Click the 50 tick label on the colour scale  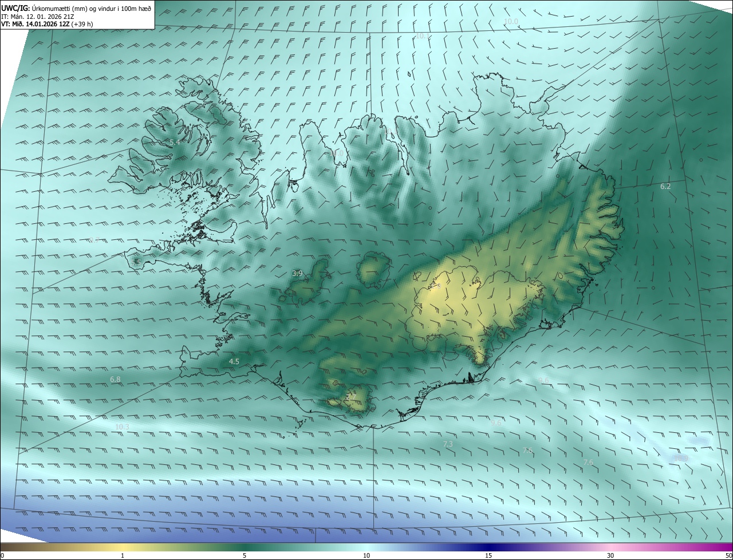729,555
